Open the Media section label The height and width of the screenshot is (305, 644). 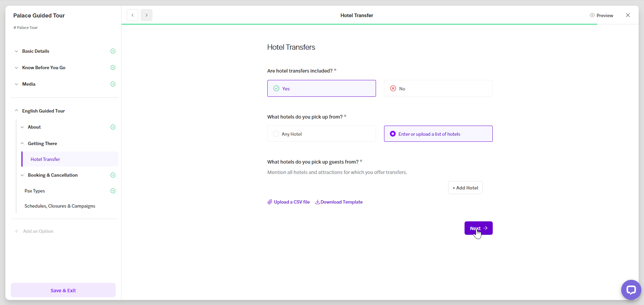pos(29,84)
